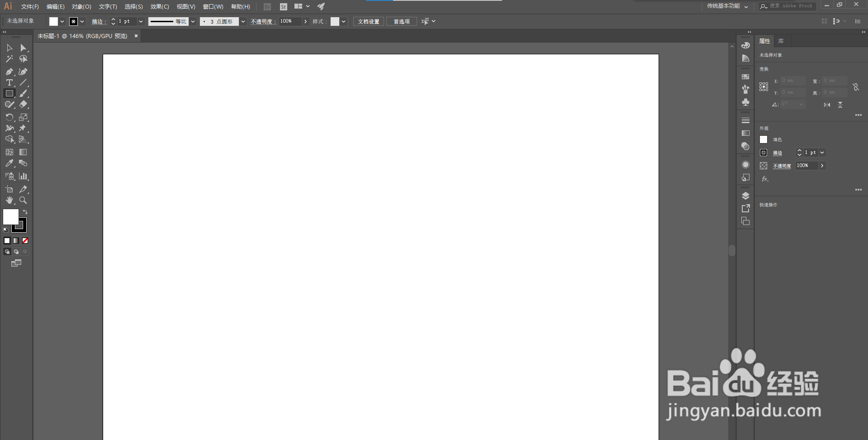This screenshot has height=440, width=868.
Task: Select the Scale tool
Action: (x=24, y=117)
